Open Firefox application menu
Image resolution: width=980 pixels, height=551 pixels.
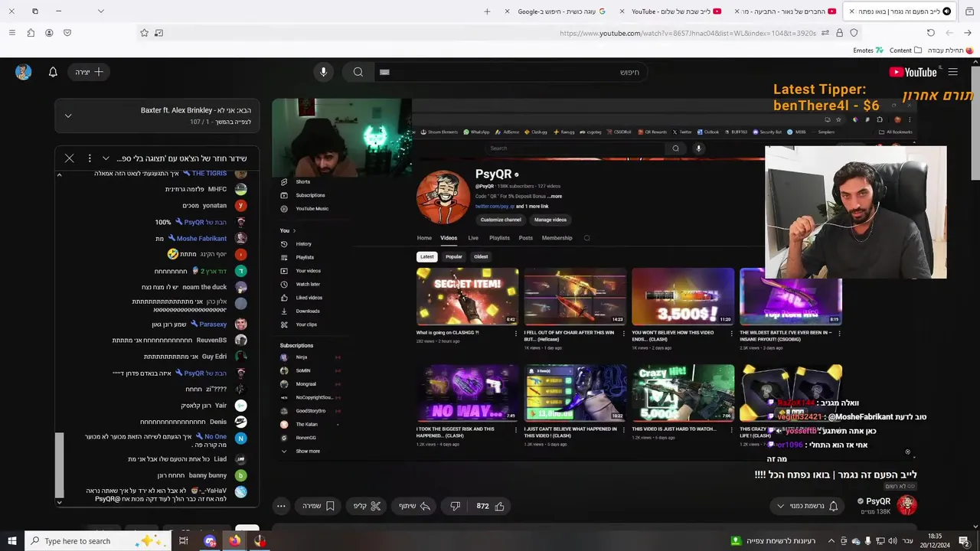coord(11,33)
